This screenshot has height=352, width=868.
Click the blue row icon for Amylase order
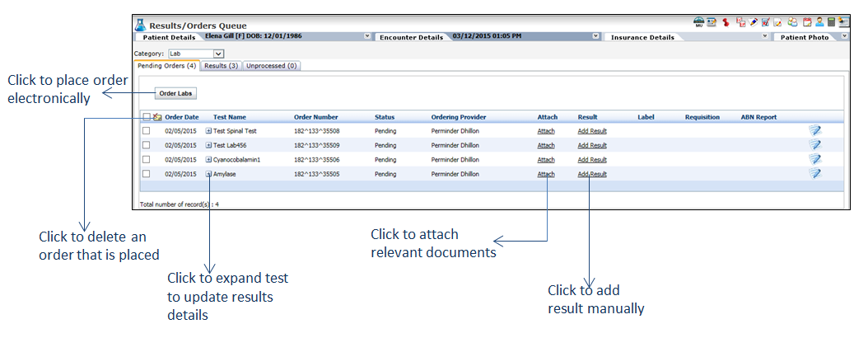[814, 174]
